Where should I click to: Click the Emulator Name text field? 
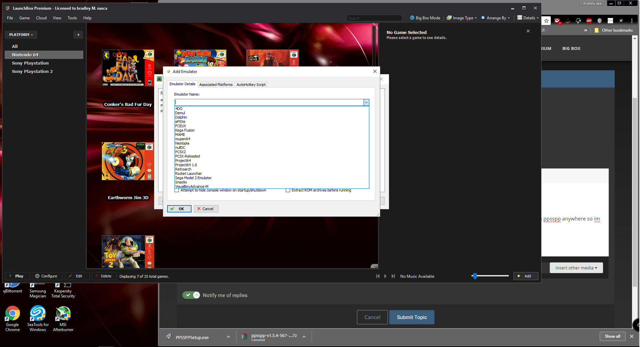pyautogui.click(x=269, y=102)
